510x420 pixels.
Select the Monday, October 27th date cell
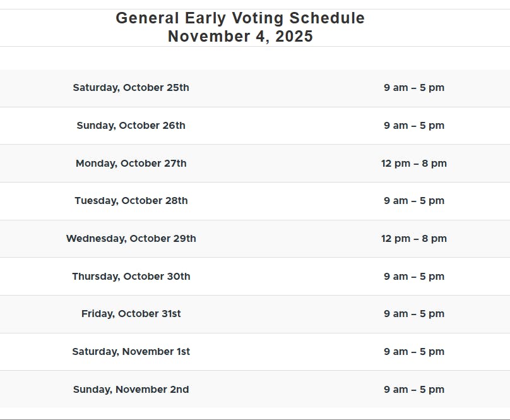click(131, 164)
